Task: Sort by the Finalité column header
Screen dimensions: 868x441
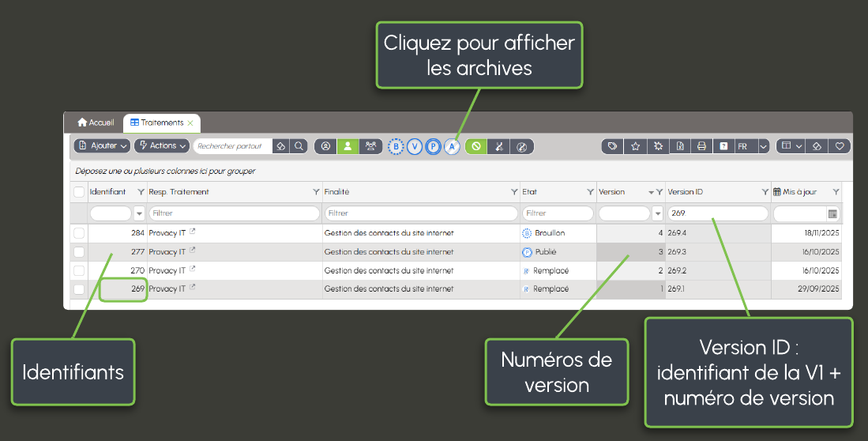Action: click(337, 192)
